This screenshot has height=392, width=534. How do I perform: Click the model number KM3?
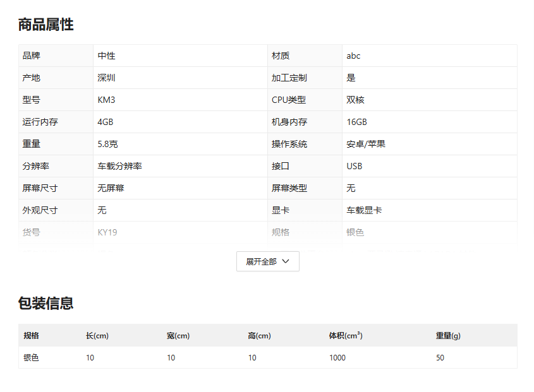(x=106, y=100)
